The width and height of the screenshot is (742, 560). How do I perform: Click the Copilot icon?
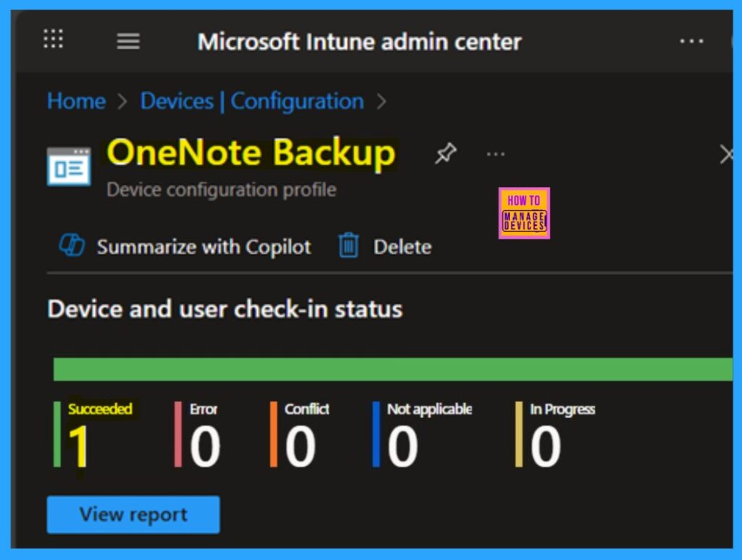[72, 245]
